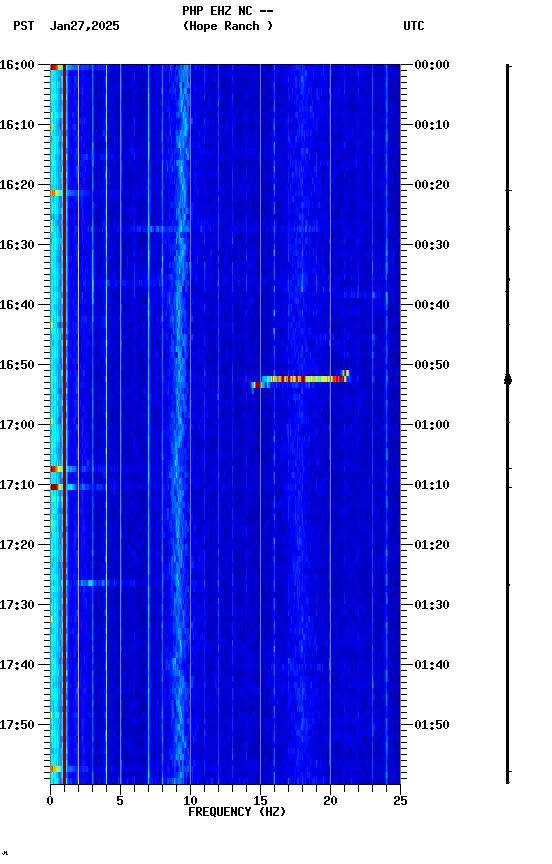Click the cyan streak near 17:26 at 3 Hz

(93, 582)
